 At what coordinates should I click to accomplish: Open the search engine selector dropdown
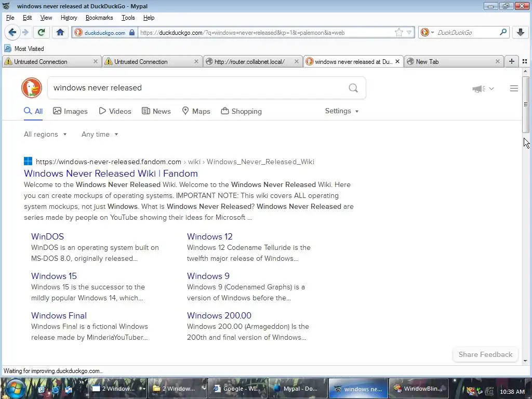tap(427, 33)
